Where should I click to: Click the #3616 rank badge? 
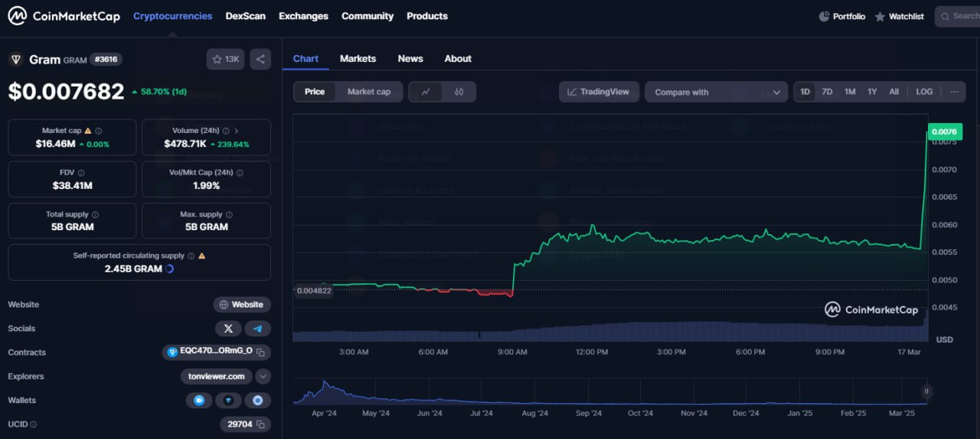106,60
